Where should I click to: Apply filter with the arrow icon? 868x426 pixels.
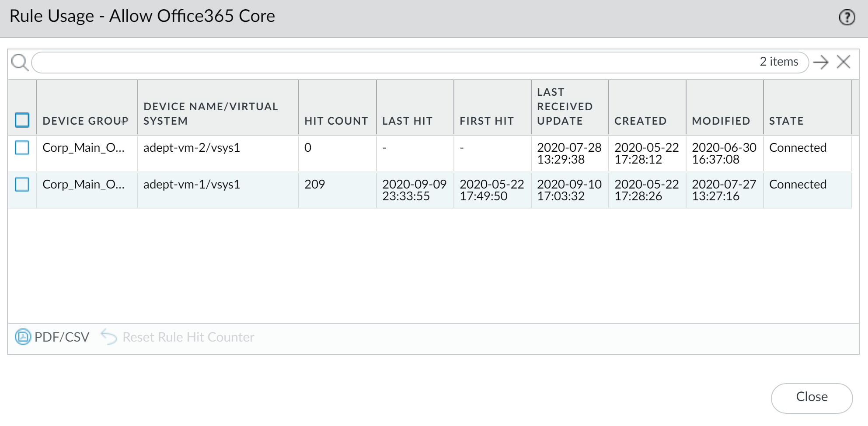tap(821, 62)
